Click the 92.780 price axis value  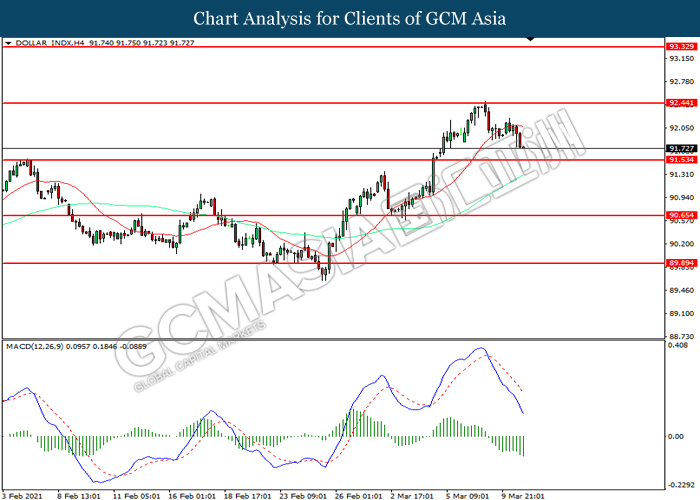pyautogui.click(x=681, y=82)
